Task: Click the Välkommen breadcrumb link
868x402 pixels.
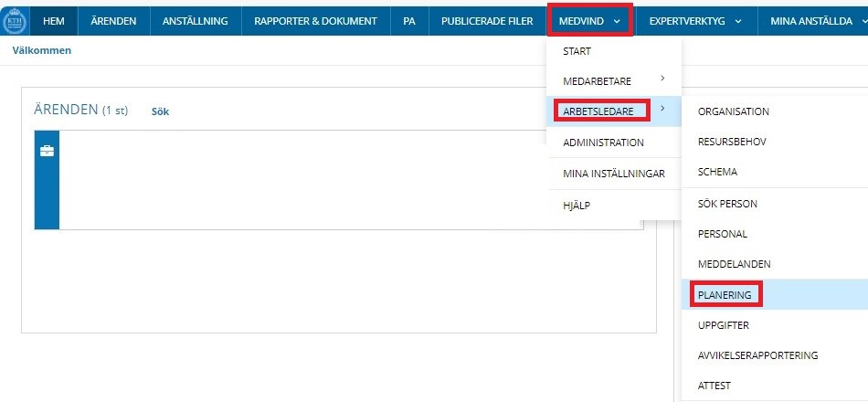Action: pos(41,50)
